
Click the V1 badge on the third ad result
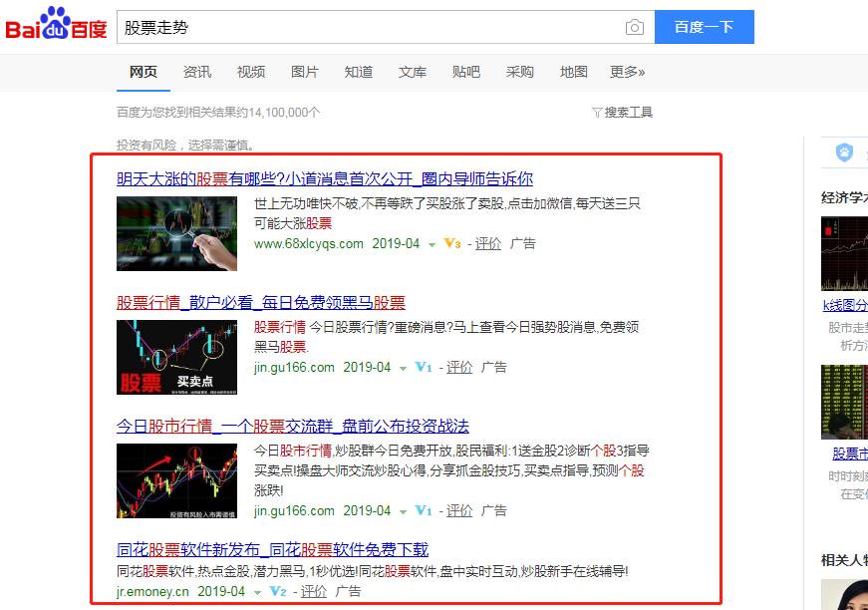tap(425, 510)
